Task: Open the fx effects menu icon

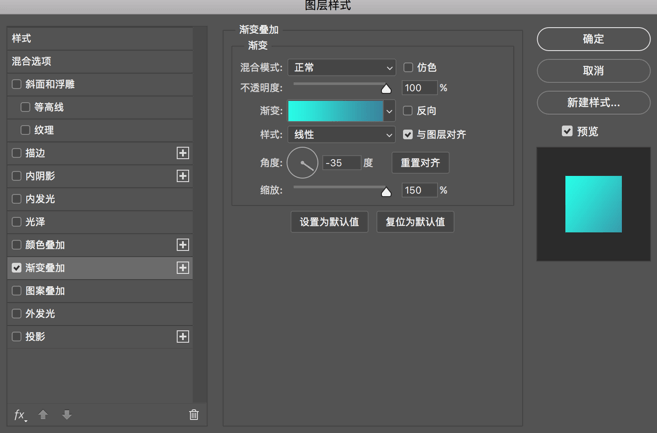Action: point(20,415)
